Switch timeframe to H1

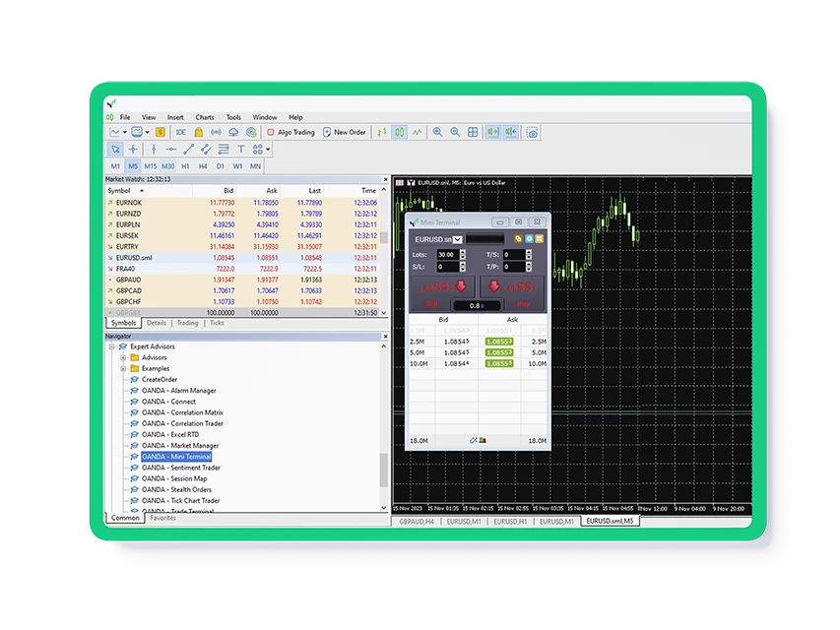point(185,166)
